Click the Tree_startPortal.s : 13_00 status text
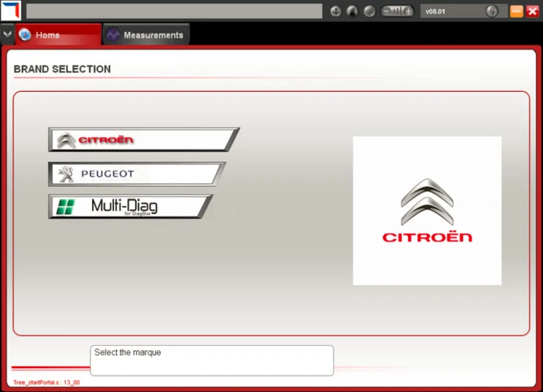 (x=46, y=382)
